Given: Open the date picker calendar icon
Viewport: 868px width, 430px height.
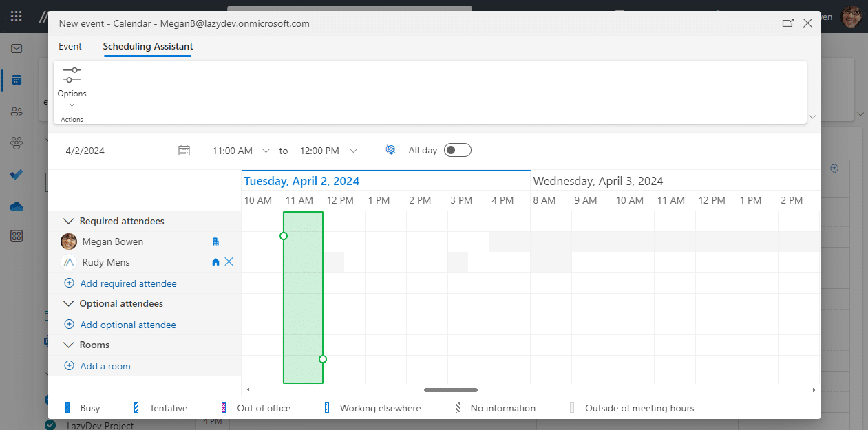Looking at the screenshot, I should (184, 150).
